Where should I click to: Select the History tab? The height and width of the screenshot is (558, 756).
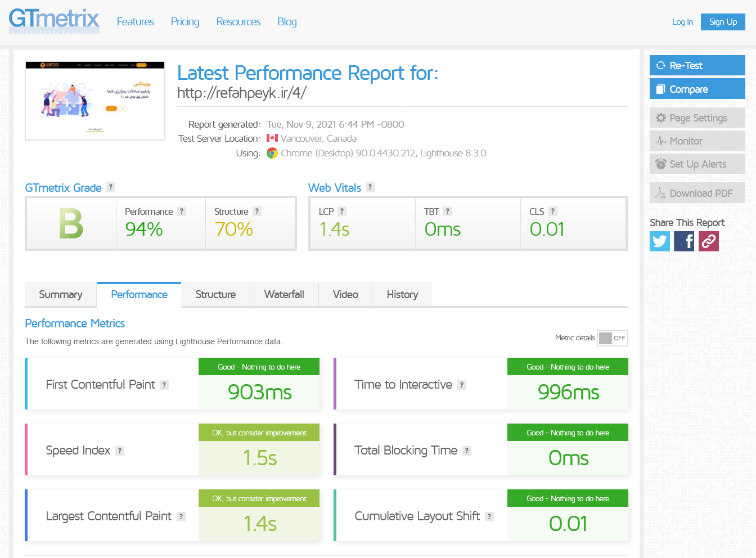click(x=402, y=295)
